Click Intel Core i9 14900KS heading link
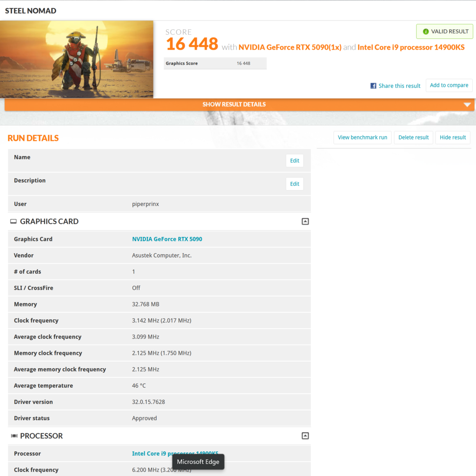The width and height of the screenshot is (476, 476). click(411, 47)
